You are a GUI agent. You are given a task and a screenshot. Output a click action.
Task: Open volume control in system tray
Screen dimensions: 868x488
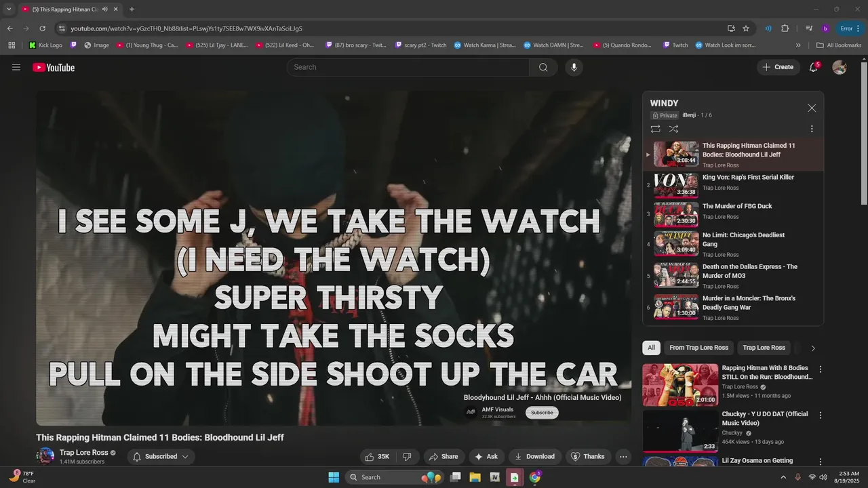click(x=823, y=477)
